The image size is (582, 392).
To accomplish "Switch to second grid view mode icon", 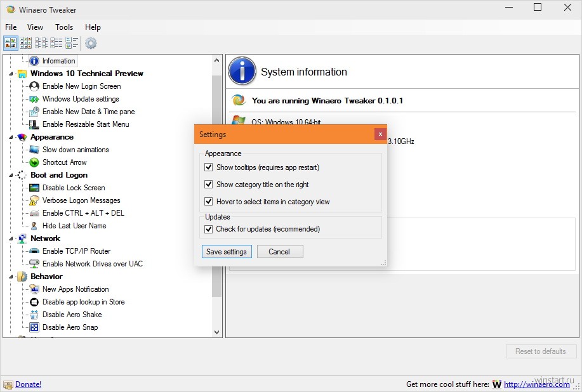I will pos(25,43).
